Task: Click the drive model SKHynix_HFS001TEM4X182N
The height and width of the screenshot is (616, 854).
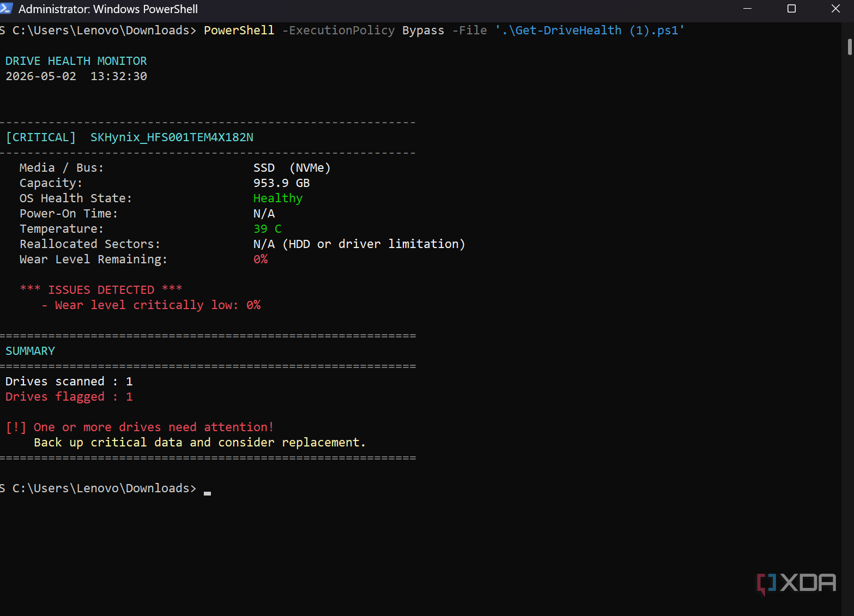Action: coord(172,137)
